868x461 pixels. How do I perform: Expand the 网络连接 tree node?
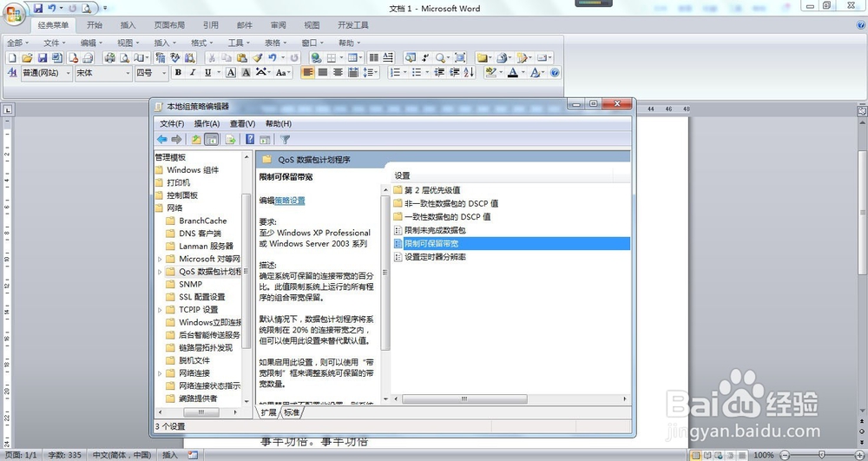[160, 373]
